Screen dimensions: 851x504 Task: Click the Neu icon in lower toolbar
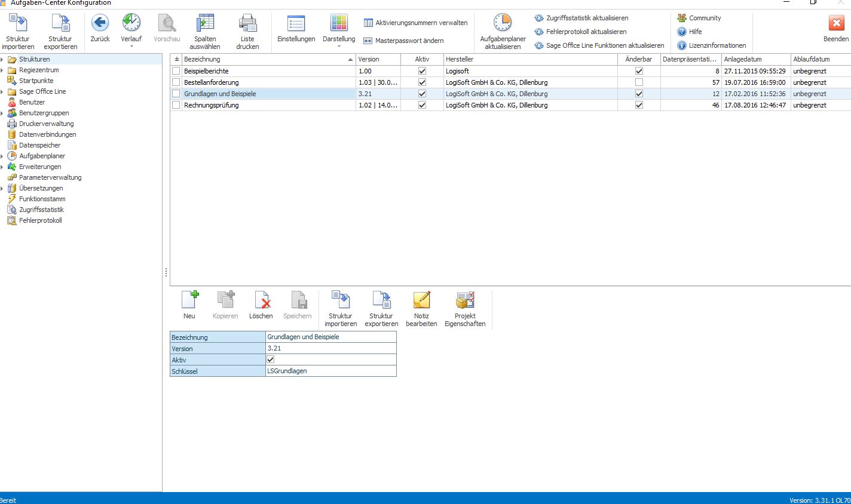click(x=189, y=299)
